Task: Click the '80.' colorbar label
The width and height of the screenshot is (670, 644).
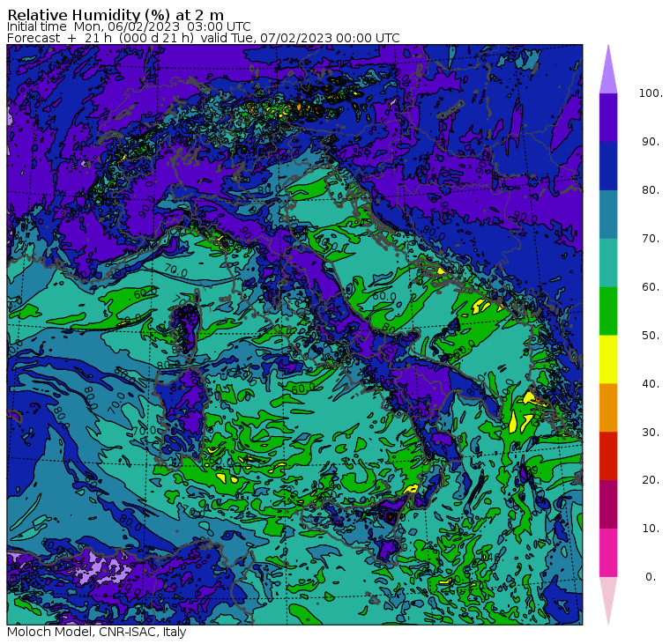Action: point(651,190)
